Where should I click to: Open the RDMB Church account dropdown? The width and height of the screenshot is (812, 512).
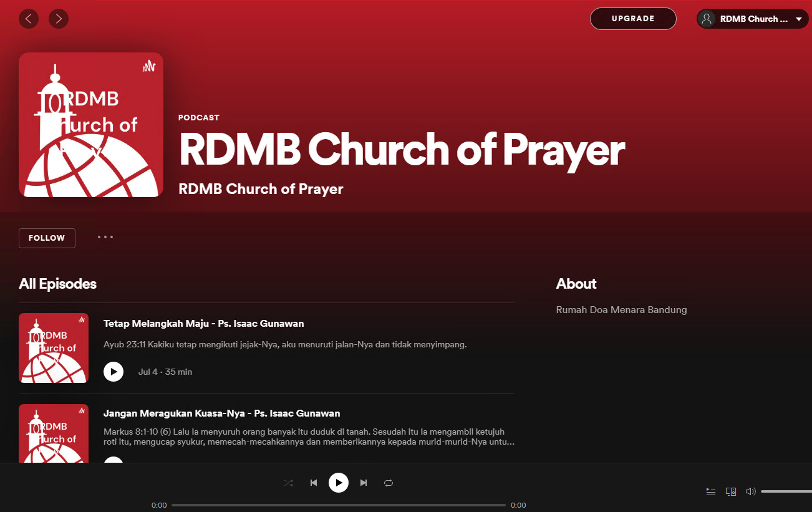click(x=753, y=19)
